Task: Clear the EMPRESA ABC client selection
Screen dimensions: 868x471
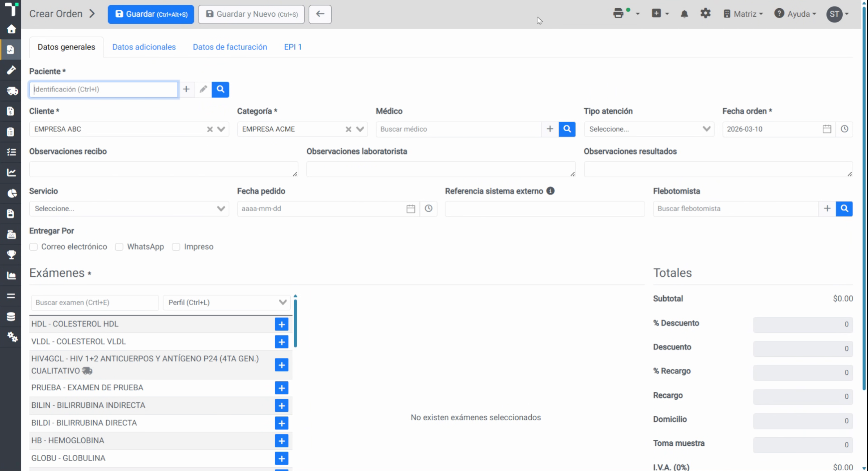Action: pyautogui.click(x=210, y=129)
